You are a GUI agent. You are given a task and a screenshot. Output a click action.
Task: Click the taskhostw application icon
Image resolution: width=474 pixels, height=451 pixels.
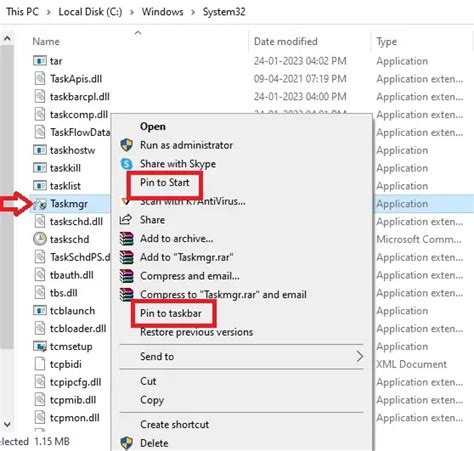40,150
